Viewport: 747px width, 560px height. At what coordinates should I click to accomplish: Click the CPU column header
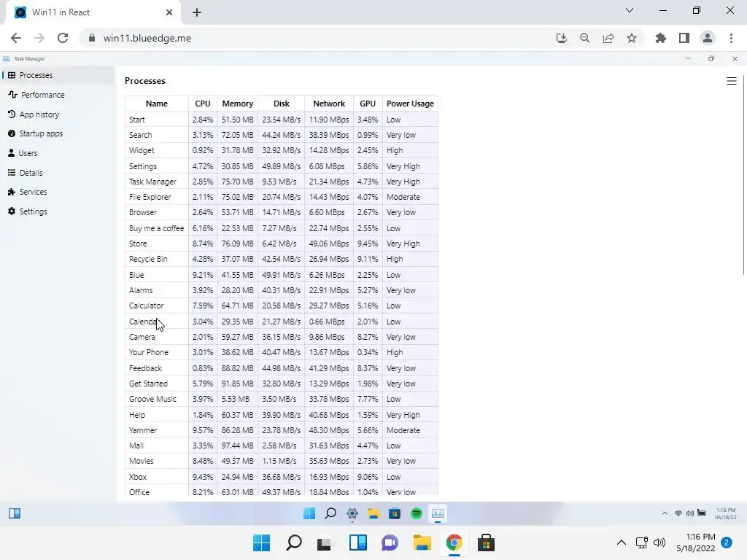pos(203,104)
